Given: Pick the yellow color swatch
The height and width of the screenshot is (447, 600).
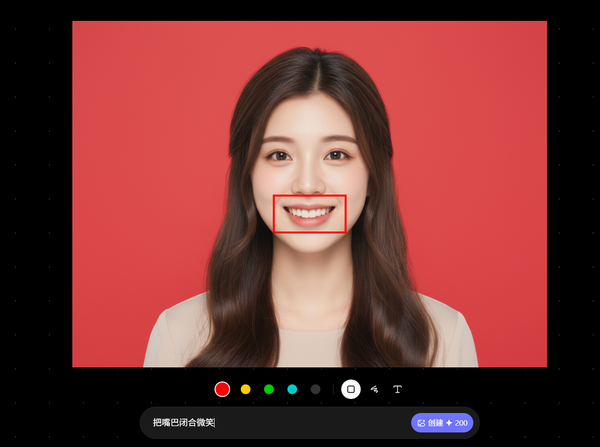Looking at the screenshot, I should point(246,389).
